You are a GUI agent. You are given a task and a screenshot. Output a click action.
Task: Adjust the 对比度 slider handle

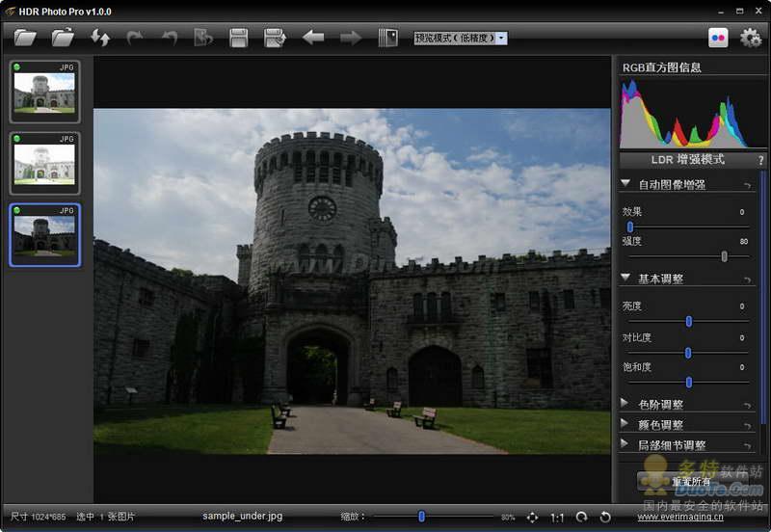coord(688,353)
